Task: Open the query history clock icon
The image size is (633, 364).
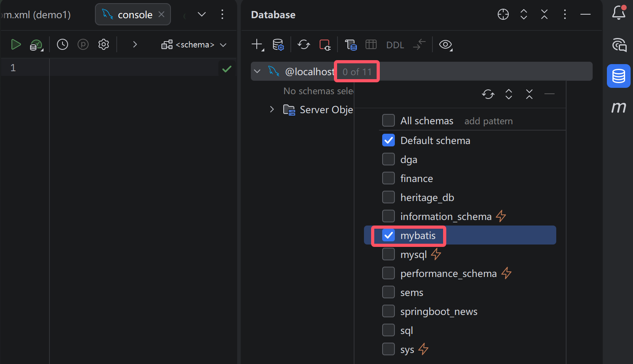Action: pos(63,45)
